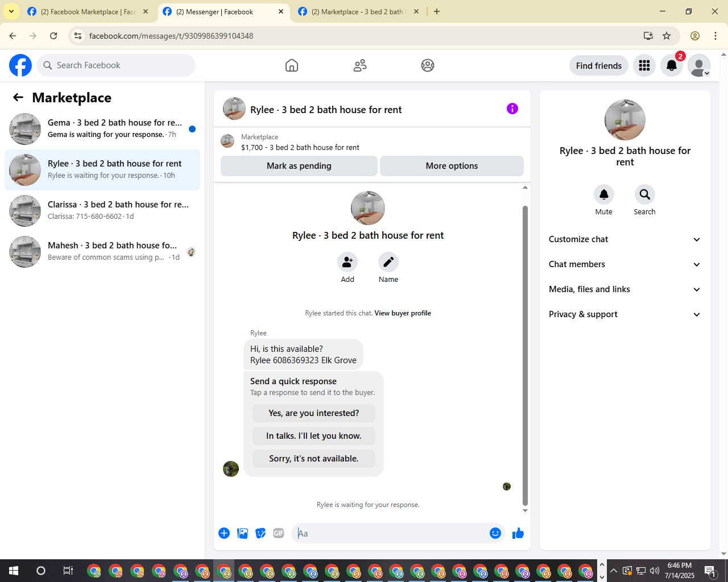Click Mark as pending button

pos(299,166)
